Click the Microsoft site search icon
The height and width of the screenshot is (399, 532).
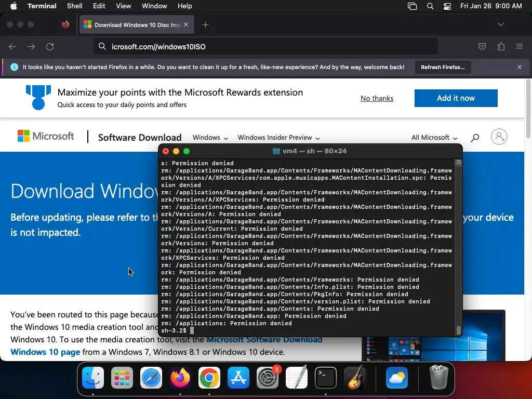(x=475, y=137)
